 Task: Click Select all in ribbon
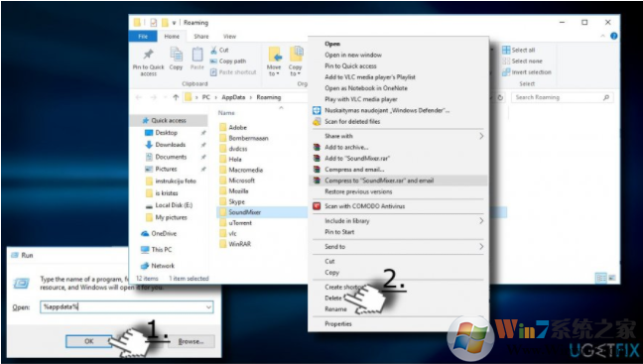tap(519, 50)
